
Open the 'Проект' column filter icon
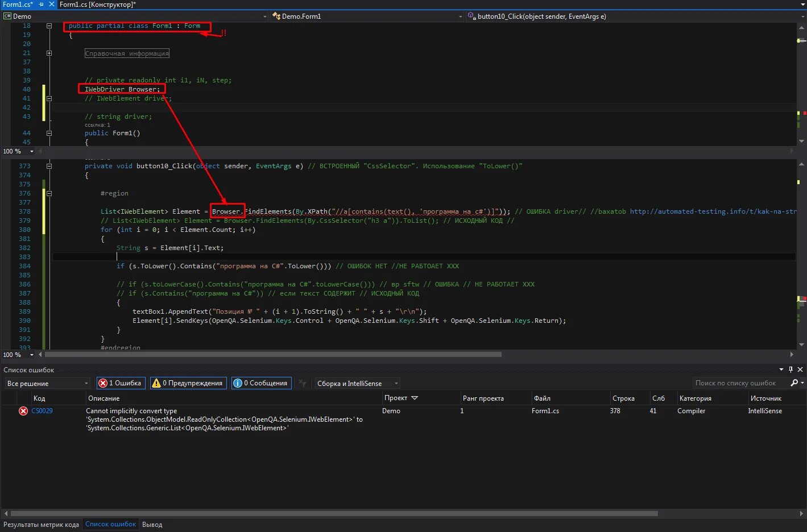pyautogui.click(x=415, y=398)
